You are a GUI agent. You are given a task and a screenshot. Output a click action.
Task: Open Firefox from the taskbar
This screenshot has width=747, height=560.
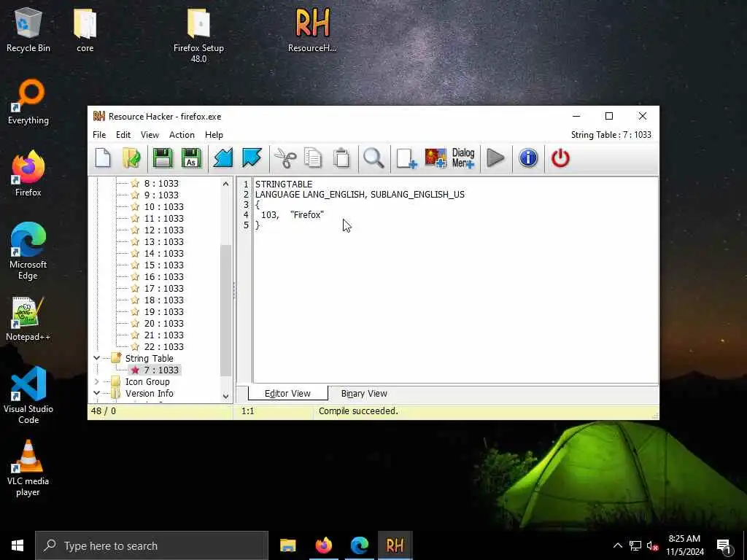pyautogui.click(x=323, y=545)
